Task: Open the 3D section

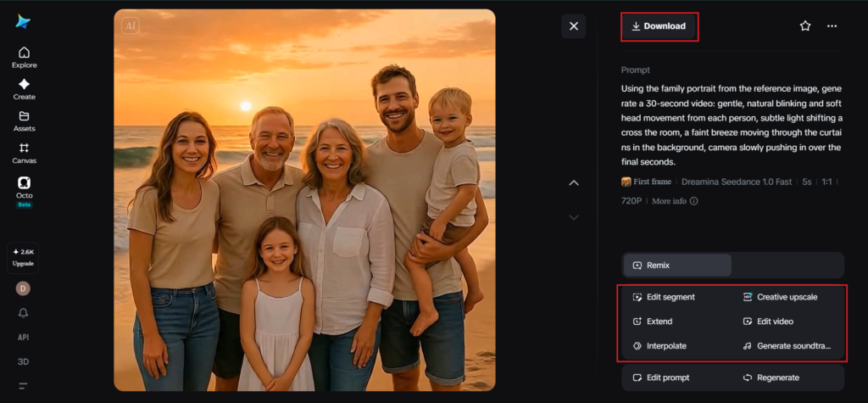Action: pyautogui.click(x=23, y=361)
